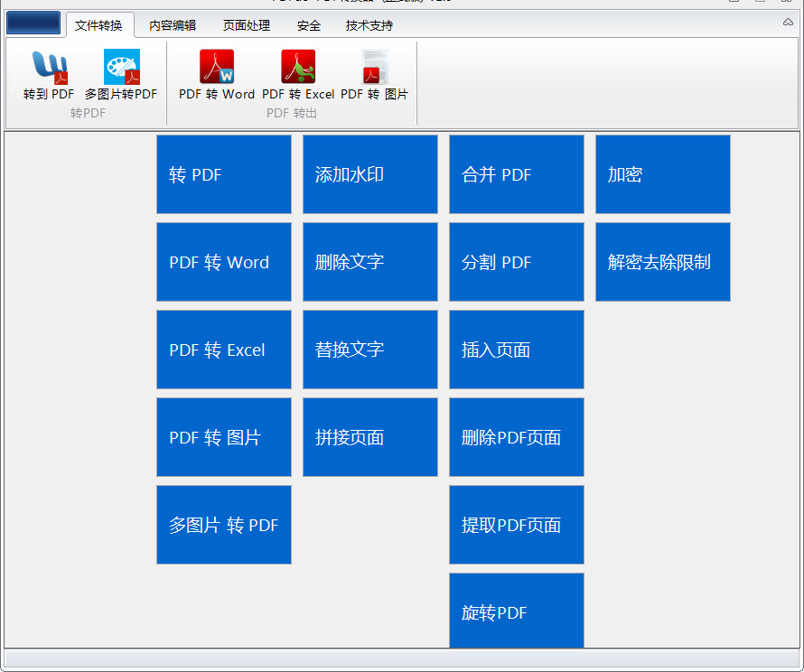The height and width of the screenshot is (672, 804).
Task: Select the 加密 tile
Action: click(x=662, y=174)
